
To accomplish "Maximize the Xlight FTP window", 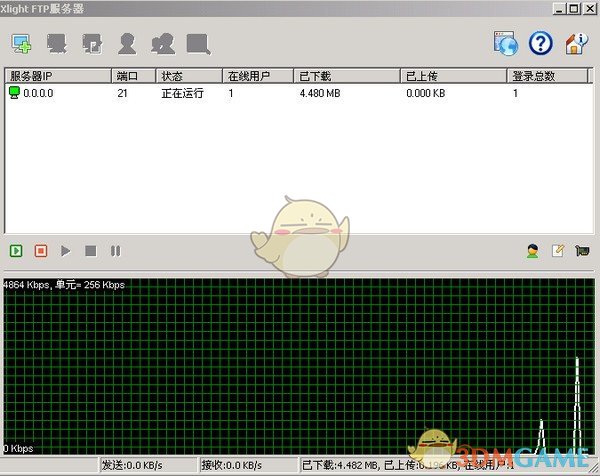I will [574, 8].
